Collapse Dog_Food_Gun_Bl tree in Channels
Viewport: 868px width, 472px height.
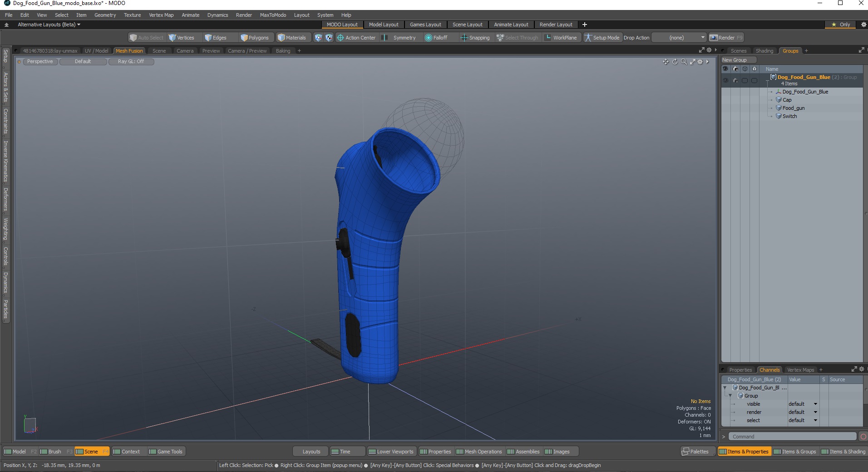tap(725, 388)
